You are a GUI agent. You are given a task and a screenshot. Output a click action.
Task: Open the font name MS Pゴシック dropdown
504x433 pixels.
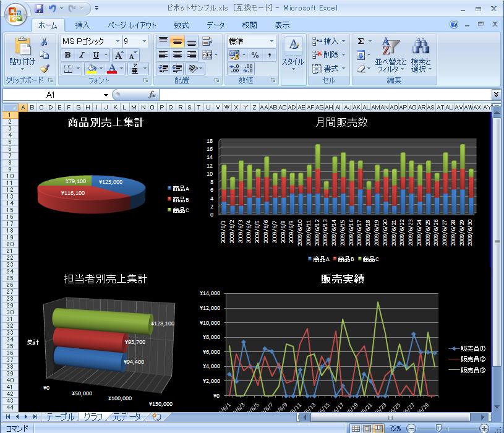click(117, 41)
